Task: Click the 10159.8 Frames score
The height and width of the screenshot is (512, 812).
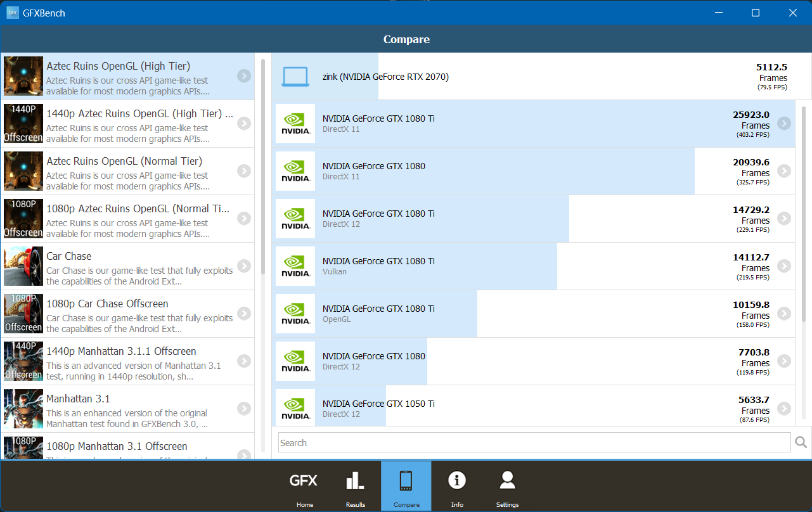Action: [751, 314]
